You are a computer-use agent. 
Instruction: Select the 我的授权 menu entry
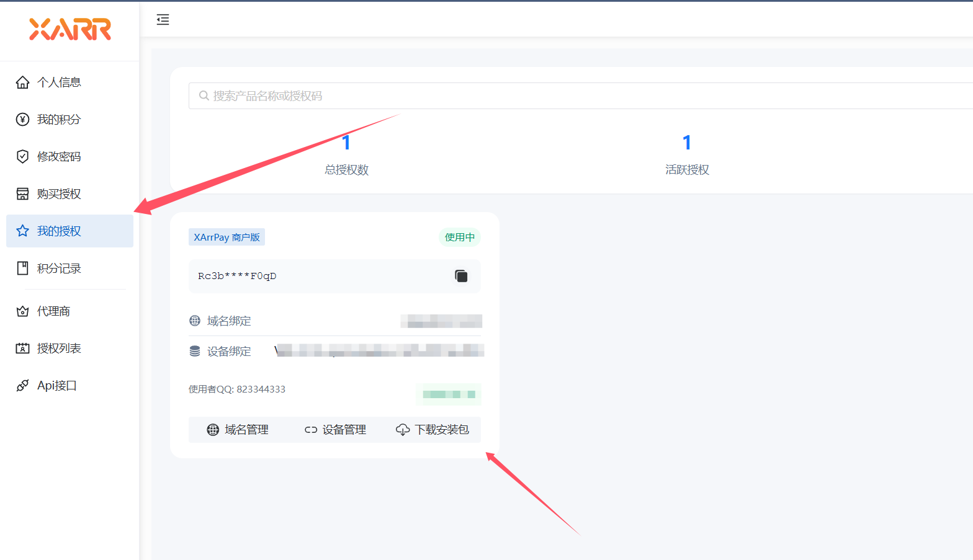pyautogui.click(x=69, y=231)
